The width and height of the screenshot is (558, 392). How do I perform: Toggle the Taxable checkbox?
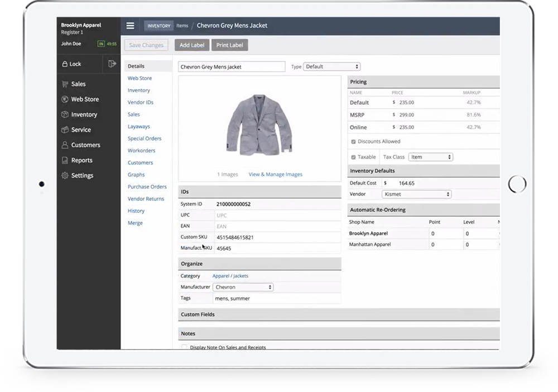353,157
